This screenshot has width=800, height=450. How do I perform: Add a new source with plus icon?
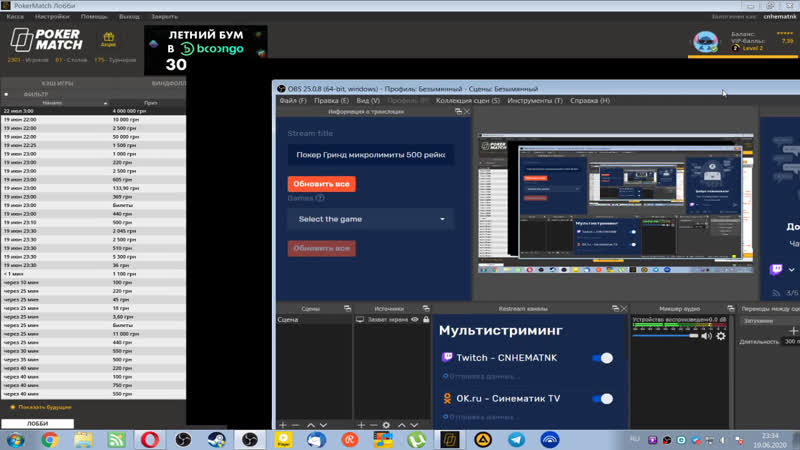pos(361,425)
